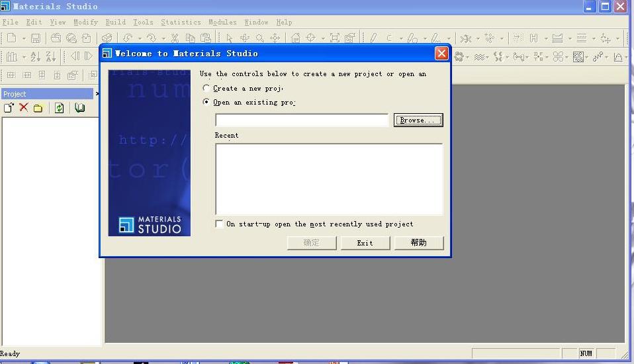
Task: Open the Help menu
Action: (284, 22)
